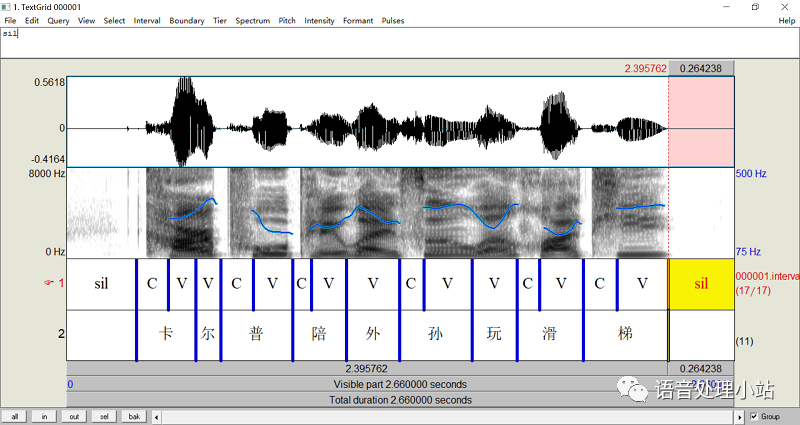Open the Formant menu
Image resolution: width=800 pixels, height=425 pixels.
coord(358,21)
